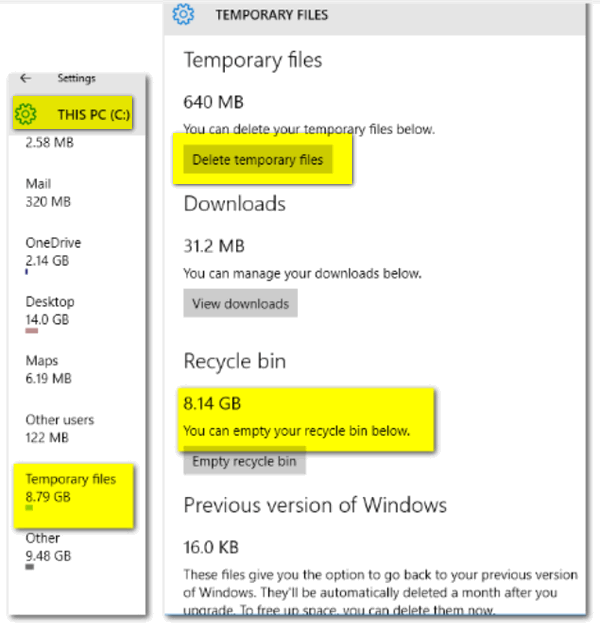Viewport: 600px width, 632px height.
Task: Click the blue gear icon beside TEMPORARY FILES
Action: (183, 14)
